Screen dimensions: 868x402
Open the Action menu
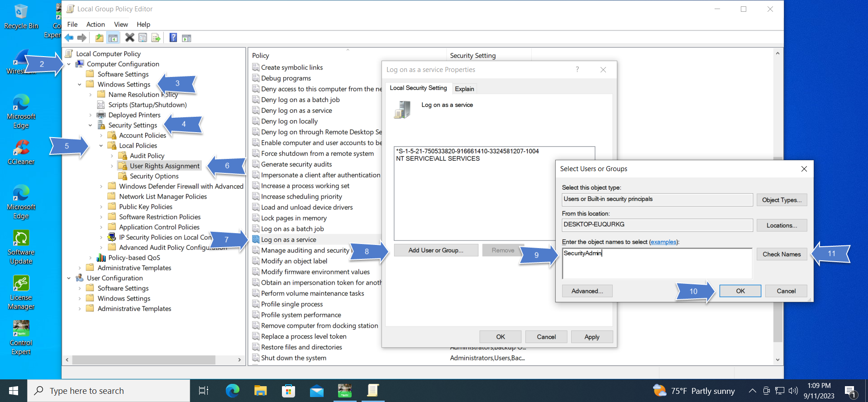(x=95, y=24)
